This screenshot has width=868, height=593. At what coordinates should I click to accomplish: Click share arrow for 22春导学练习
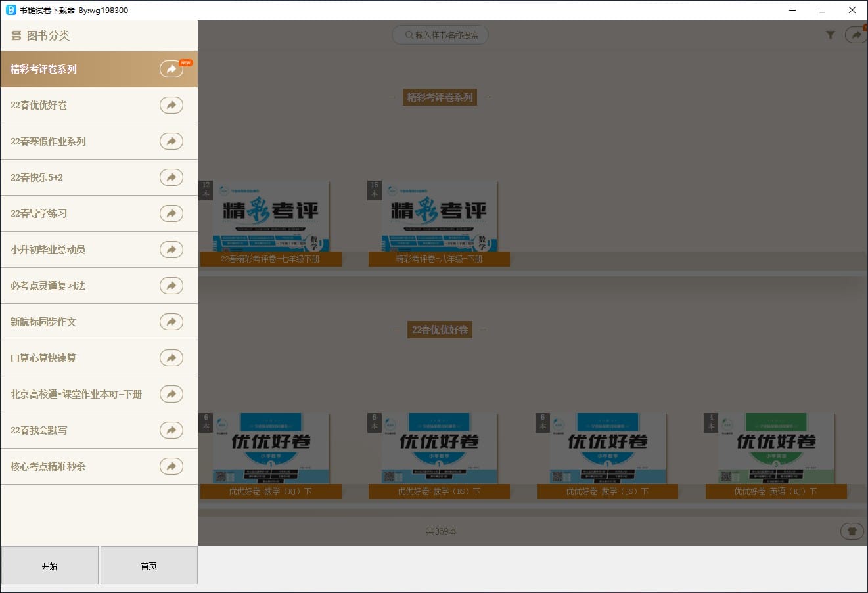pyautogui.click(x=171, y=213)
